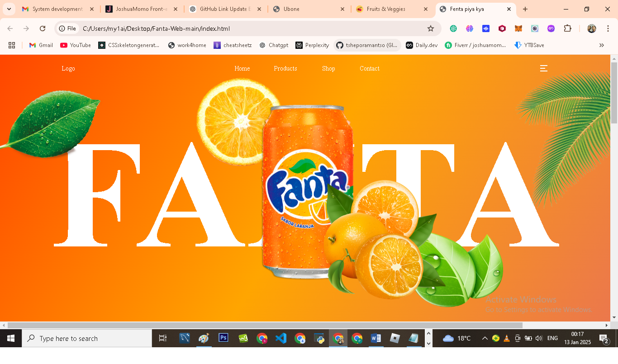The height and width of the screenshot is (364, 618).
Task: Open the notification center
Action: [x=604, y=339]
